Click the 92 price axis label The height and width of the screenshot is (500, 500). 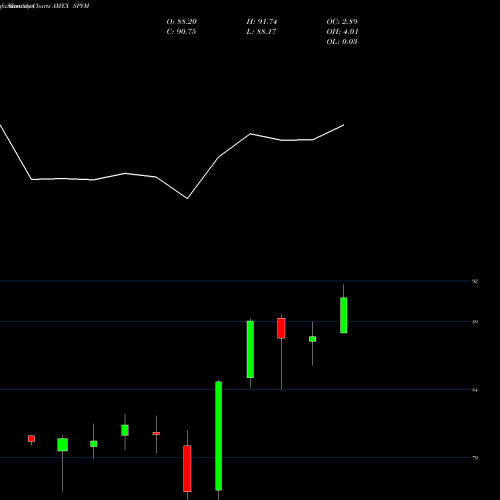click(475, 281)
